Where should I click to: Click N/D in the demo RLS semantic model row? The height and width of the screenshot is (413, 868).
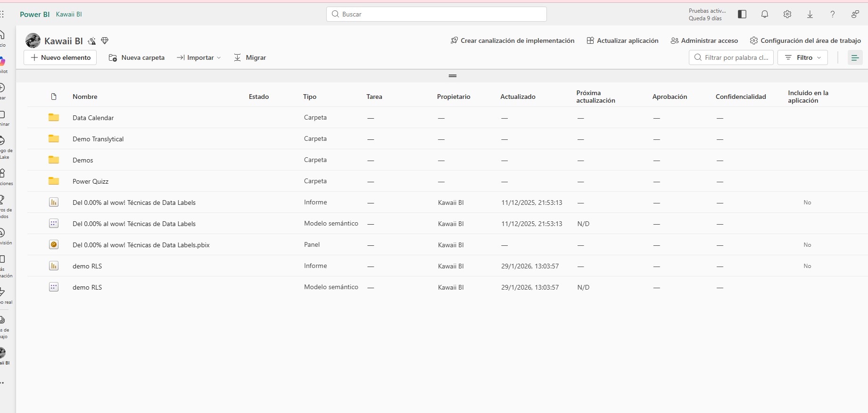583,287
